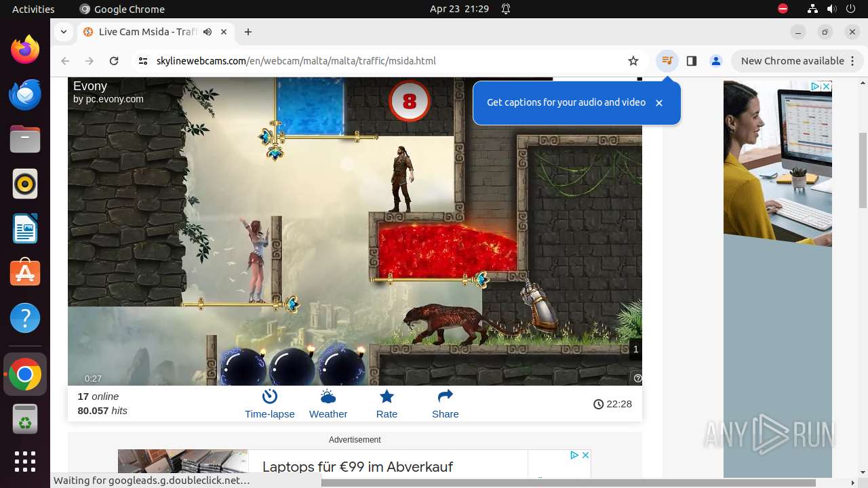Rate this webcam with the star

(x=387, y=404)
